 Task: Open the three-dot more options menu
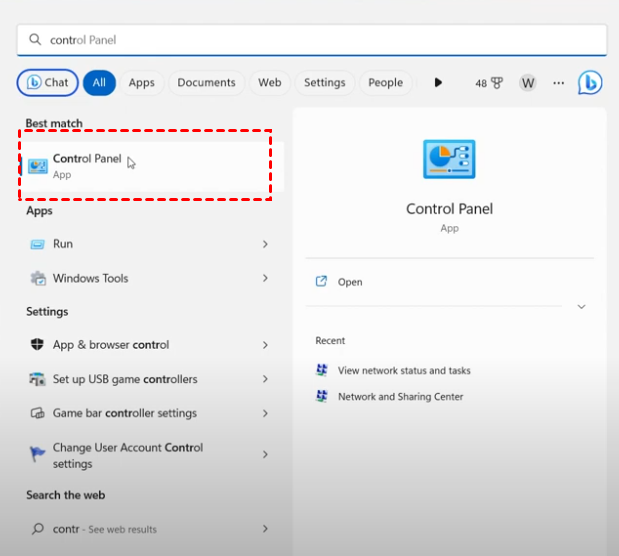558,83
